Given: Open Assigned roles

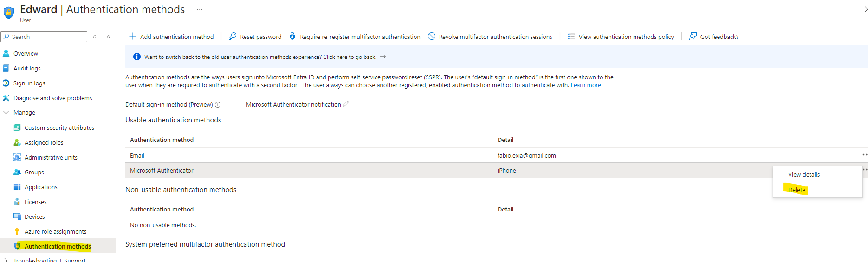Looking at the screenshot, I should [44, 143].
